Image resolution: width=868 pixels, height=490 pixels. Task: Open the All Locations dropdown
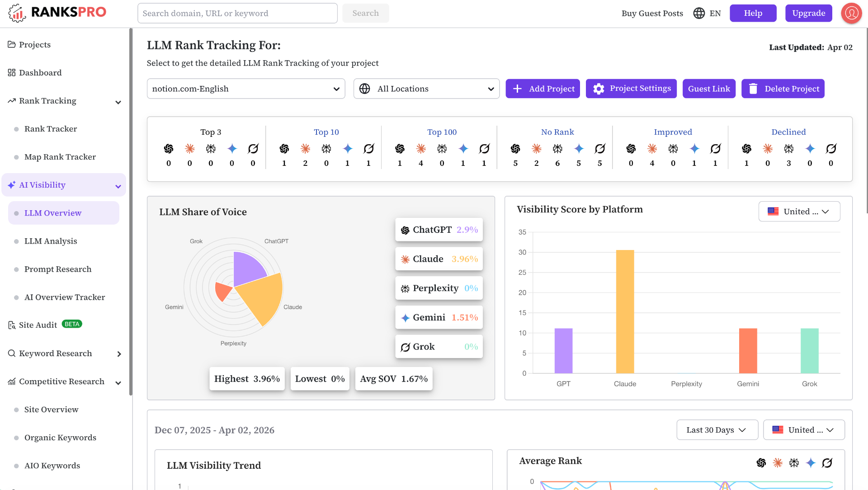426,89
